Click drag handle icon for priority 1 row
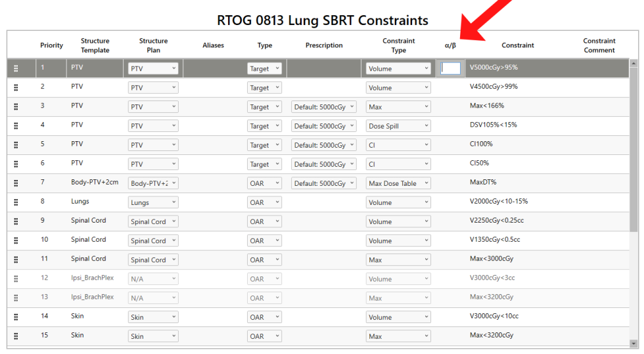The height and width of the screenshot is (354, 644). click(16, 68)
